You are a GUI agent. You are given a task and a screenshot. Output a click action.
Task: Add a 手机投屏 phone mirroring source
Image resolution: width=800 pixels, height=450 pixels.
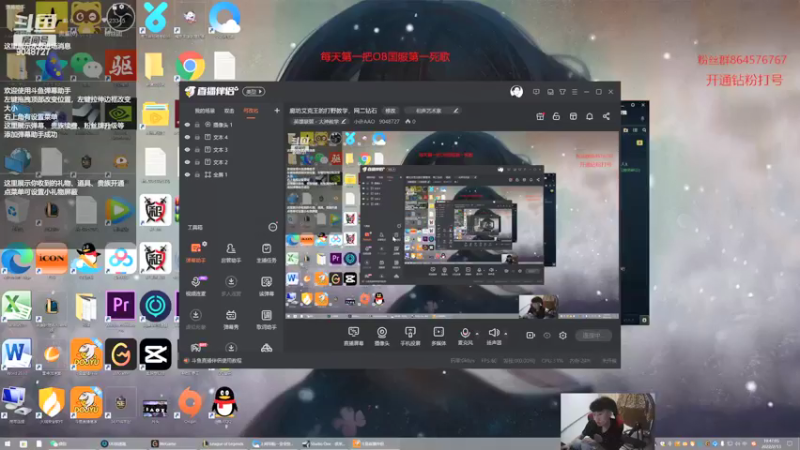(x=410, y=336)
